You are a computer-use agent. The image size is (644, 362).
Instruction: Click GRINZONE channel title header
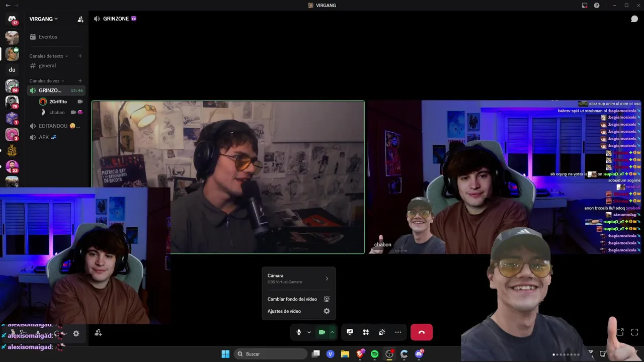click(x=116, y=19)
